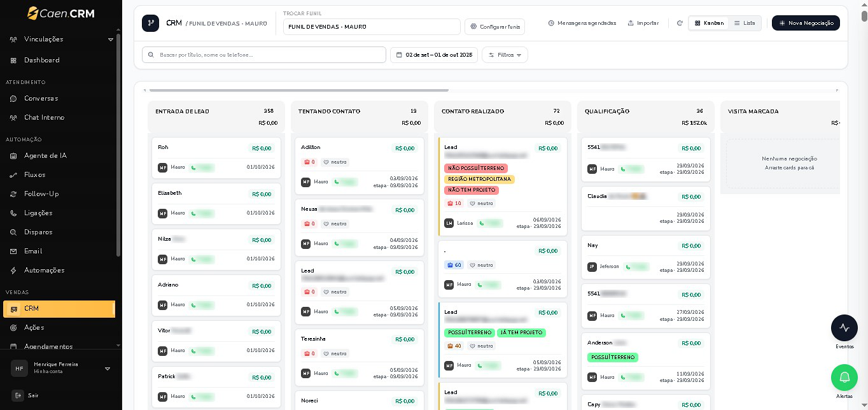Click the search magnifier icon
The width and height of the screenshot is (868, 410).
151,55
